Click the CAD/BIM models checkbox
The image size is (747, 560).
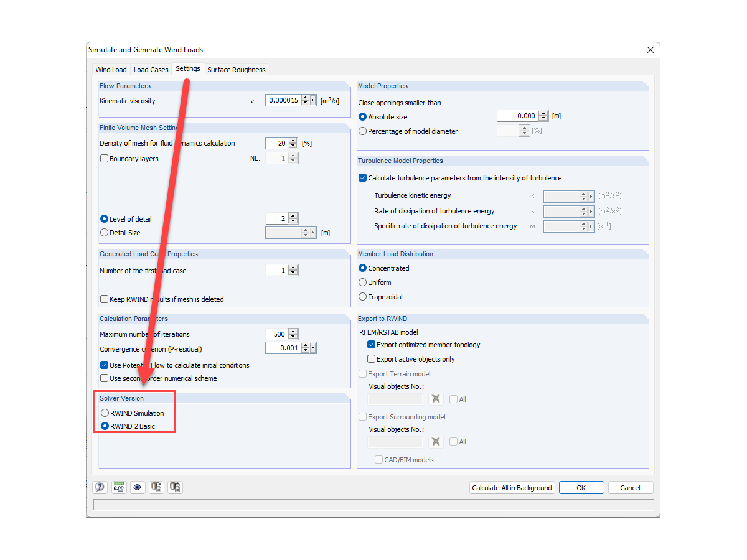tap(378, 460)
